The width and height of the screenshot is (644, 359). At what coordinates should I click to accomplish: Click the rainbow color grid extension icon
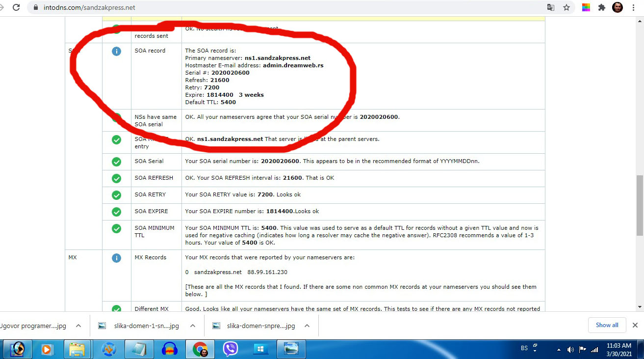(x=586, y=7)
